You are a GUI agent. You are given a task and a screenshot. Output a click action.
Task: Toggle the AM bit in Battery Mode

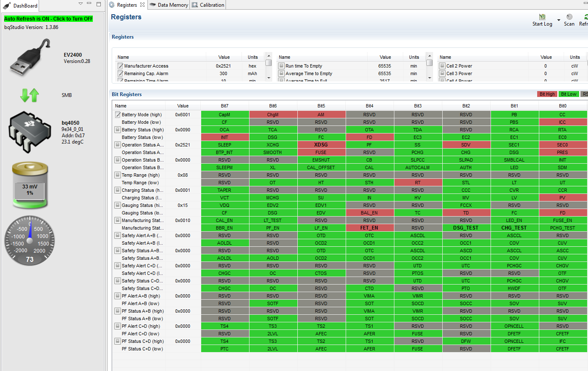321,115
